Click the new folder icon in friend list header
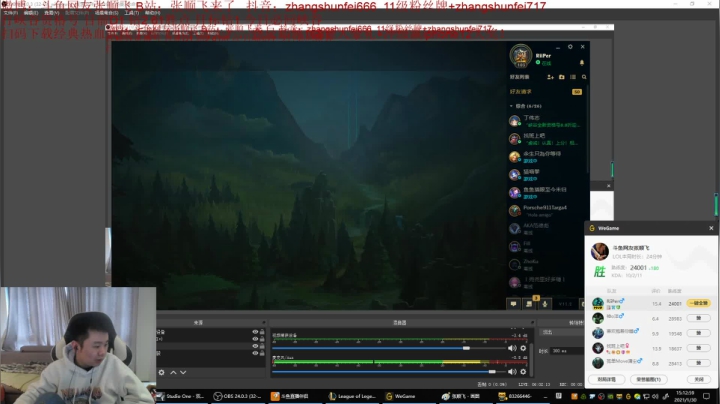 pos(562,77)
